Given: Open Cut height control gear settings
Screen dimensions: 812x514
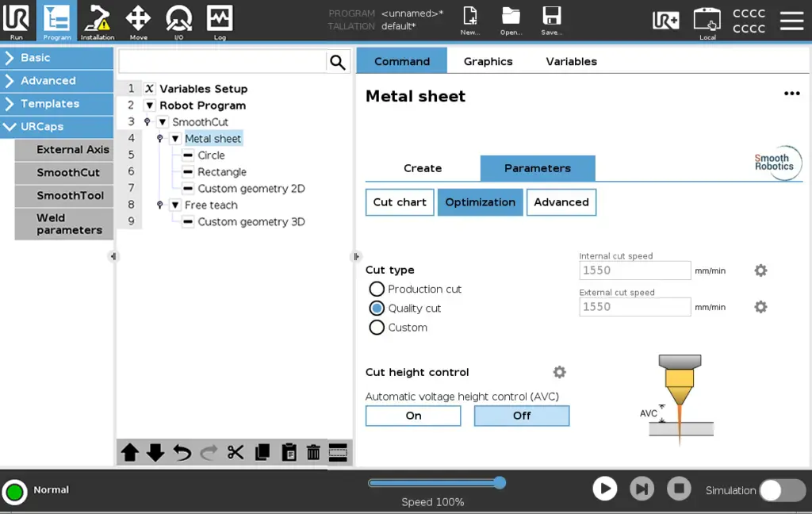Looking at the screenshot, I should click(x=559, y=372).
